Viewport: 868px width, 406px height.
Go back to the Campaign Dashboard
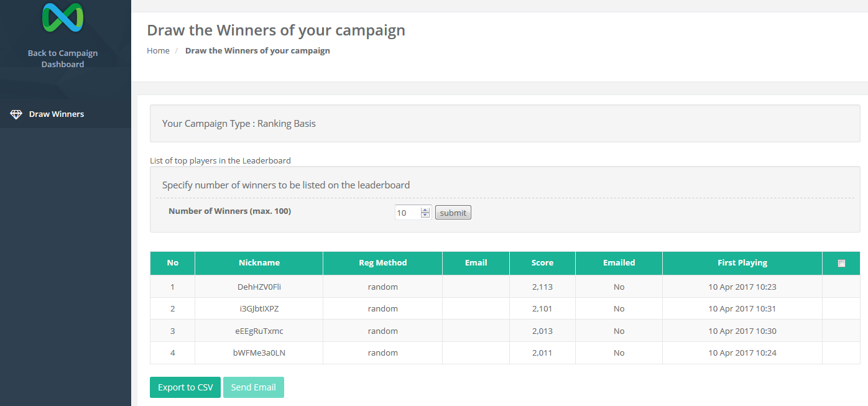(x=62, y=58)
